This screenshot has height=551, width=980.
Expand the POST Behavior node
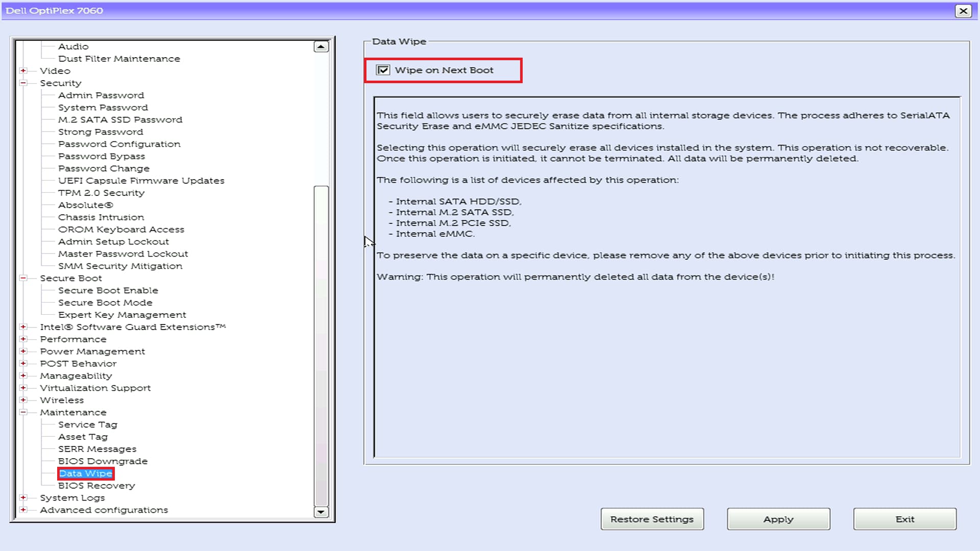click(x=23, y=363)
